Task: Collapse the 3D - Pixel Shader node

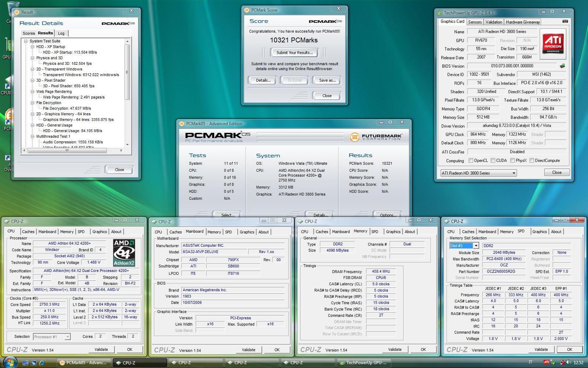Action: tap(32, 80)
